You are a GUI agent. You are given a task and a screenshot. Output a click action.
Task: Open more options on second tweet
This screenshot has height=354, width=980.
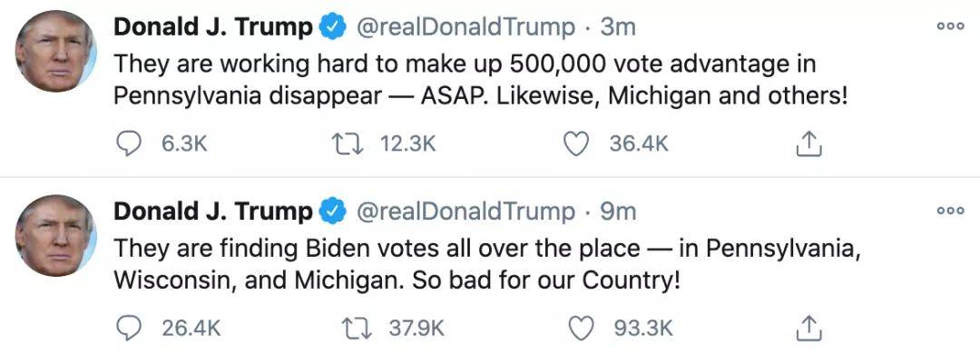[x=951, y=211]
